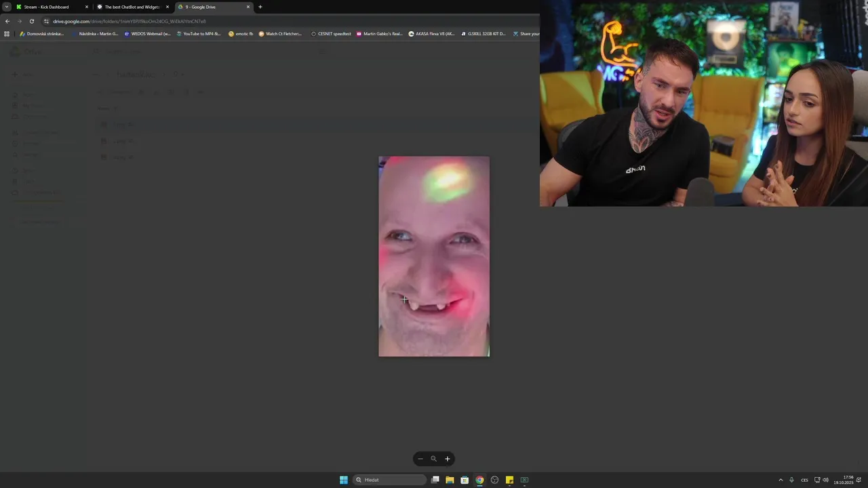Viewport: 868px width, 488px height.
Task: Click the previewed face image
Action: [x=434, y=256]
